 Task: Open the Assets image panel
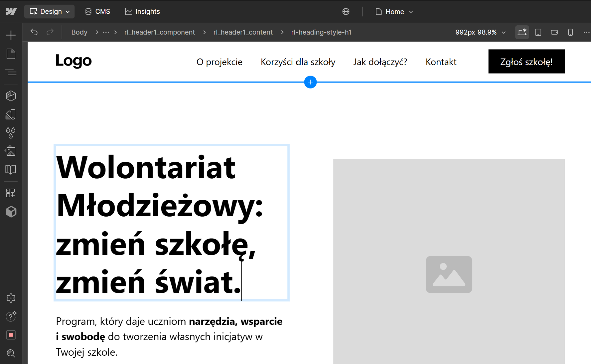click(x=11, y=151)
